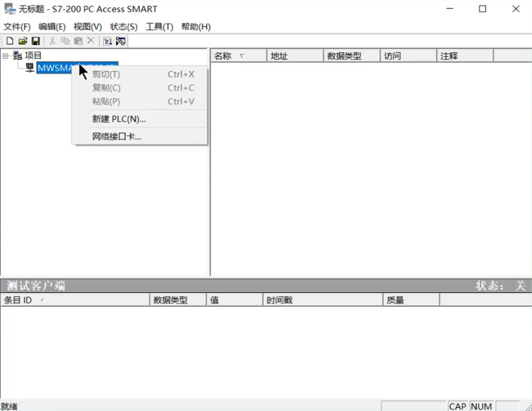Choose 网络接口卡... from context menu

tap(117, 136)
